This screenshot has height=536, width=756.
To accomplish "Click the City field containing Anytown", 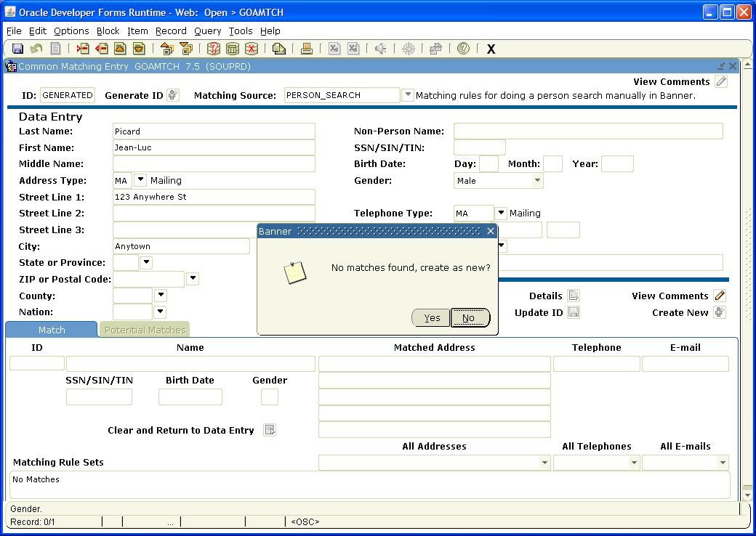I will click(181, 246).
